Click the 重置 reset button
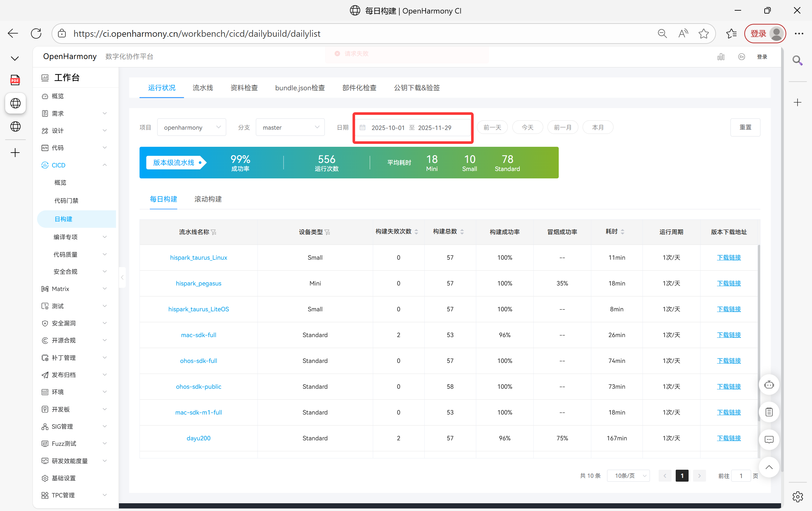 [745, 127]
